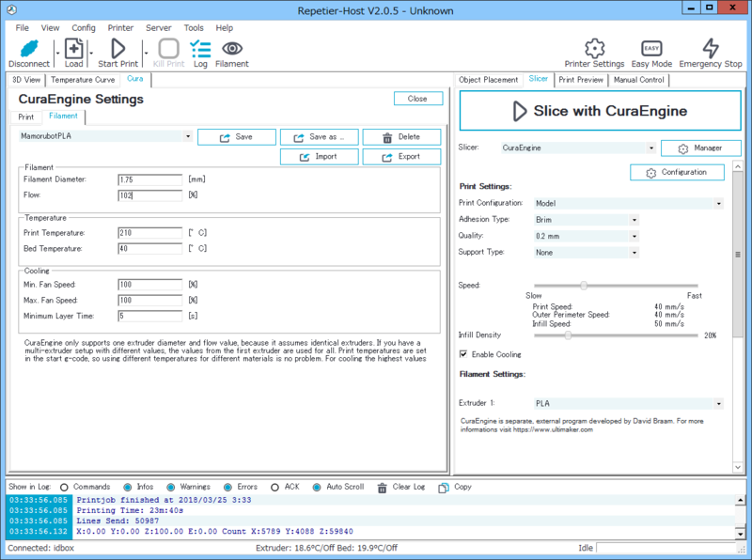Switch to 3D View tab
752x560 pixels.
coord(26,80)
